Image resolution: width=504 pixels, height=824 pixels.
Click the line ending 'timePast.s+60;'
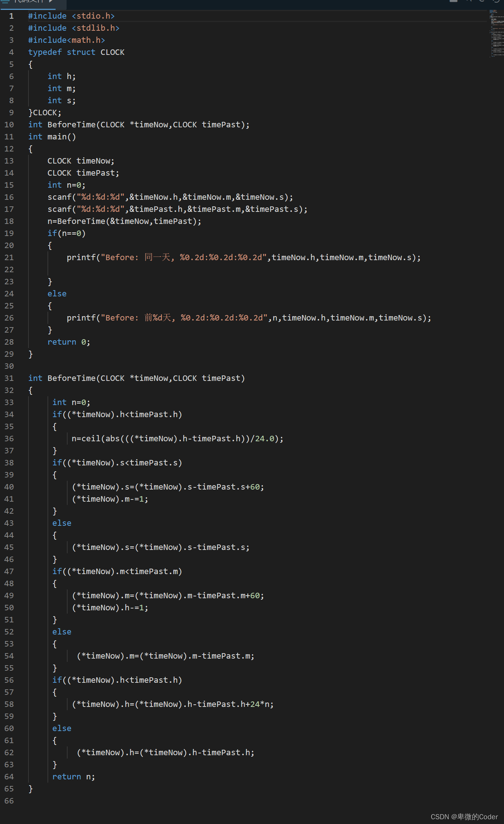pos(168,487)
